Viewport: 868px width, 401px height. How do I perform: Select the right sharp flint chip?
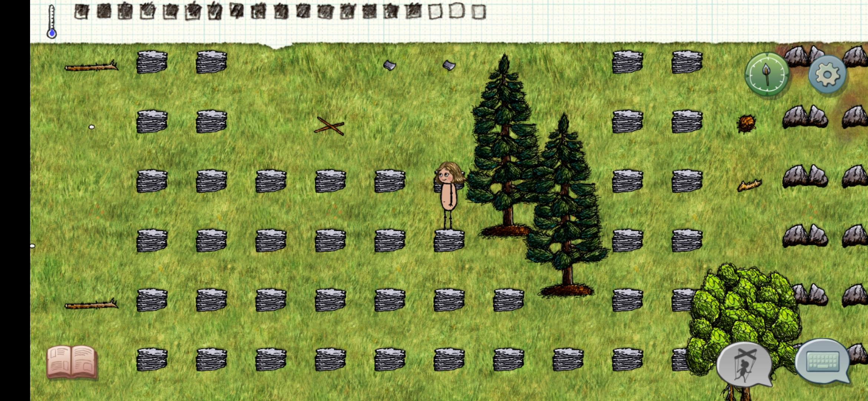coord(449,65)
